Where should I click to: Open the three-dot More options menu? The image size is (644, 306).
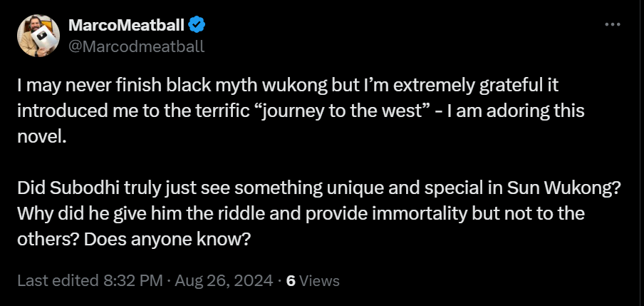613,25
